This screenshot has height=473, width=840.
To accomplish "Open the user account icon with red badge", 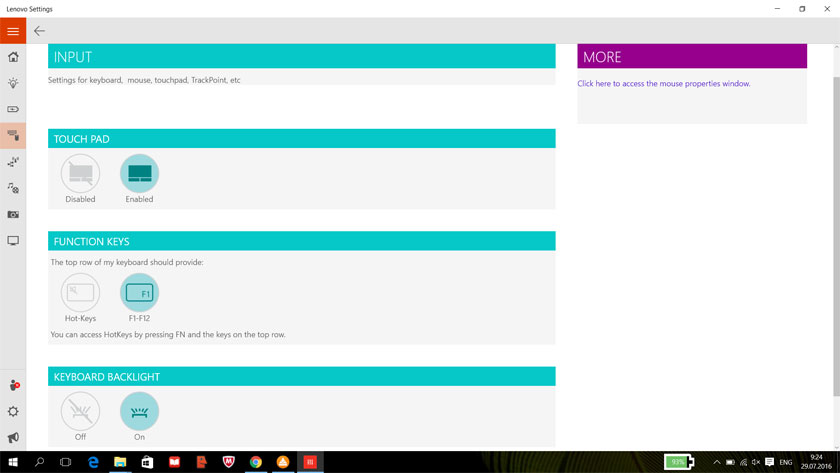I will click(x=14, y=385).
